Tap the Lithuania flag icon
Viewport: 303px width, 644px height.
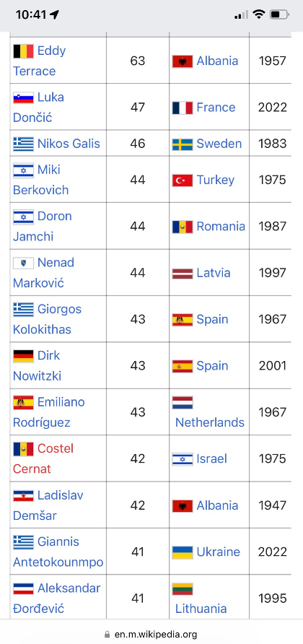tap(183, 588)
